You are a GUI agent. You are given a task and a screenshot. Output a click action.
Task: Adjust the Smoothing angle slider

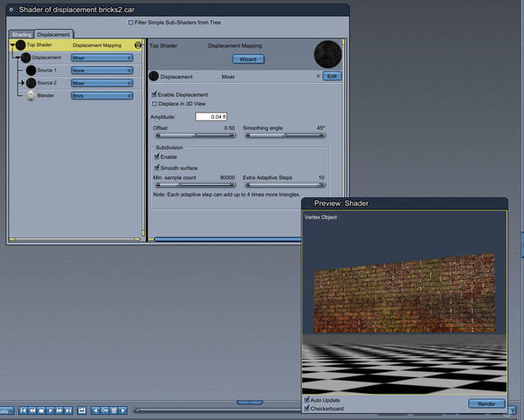pyautogui.click(x=285, y=135)
